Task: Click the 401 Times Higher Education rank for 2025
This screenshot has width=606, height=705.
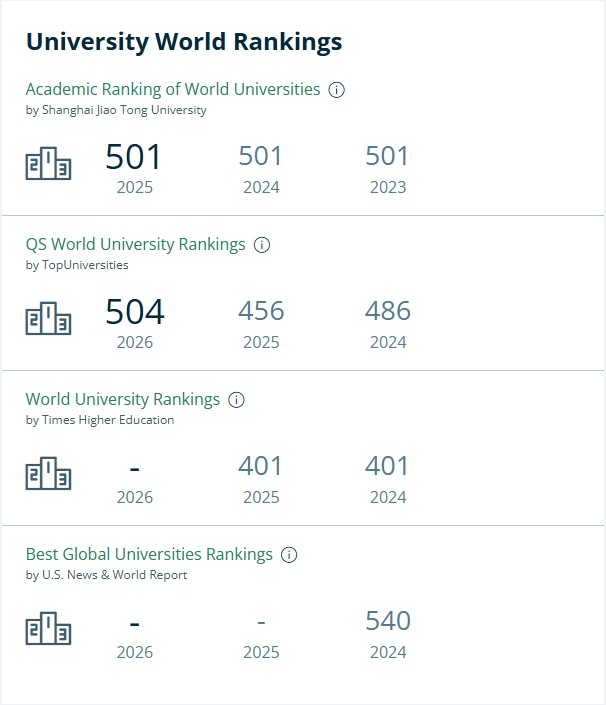Action: [260, 466]
